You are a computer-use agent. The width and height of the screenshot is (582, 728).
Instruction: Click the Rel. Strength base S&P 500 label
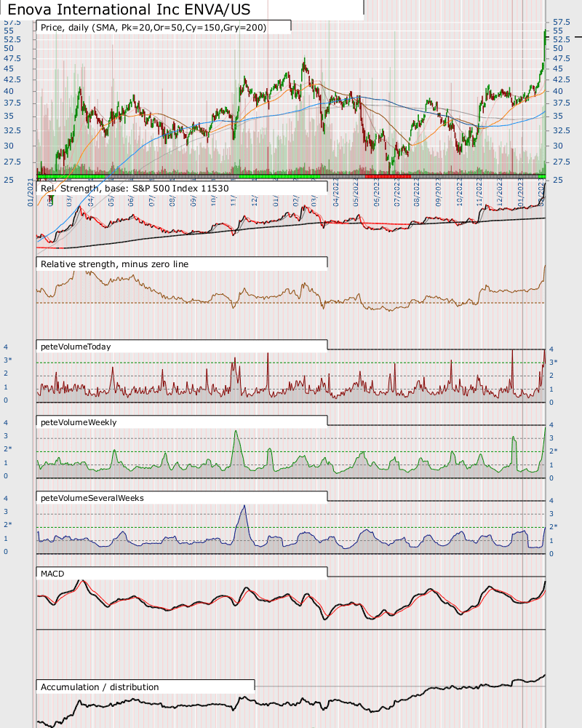pos(135,188)
